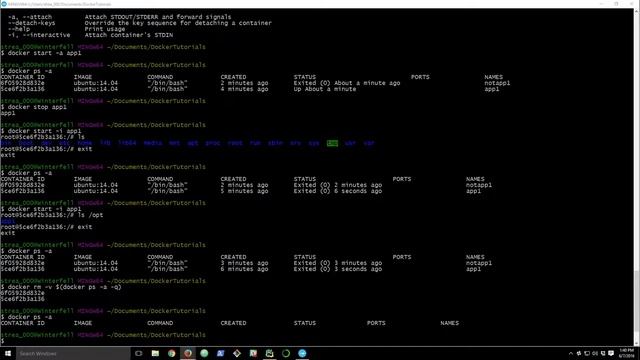This screenshot has height=360, width=640.
Task: Click the final empty '$' prompt line
Action: (2, 341)
